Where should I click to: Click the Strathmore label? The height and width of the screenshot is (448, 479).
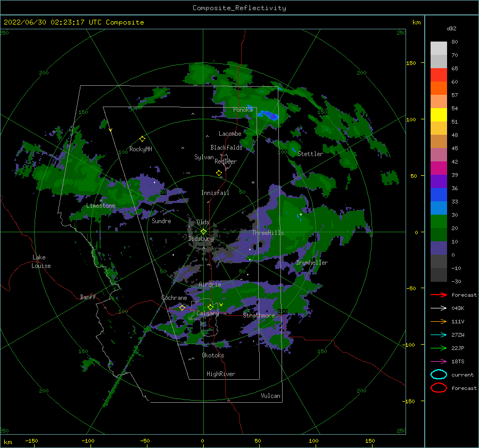pos(259,315)
